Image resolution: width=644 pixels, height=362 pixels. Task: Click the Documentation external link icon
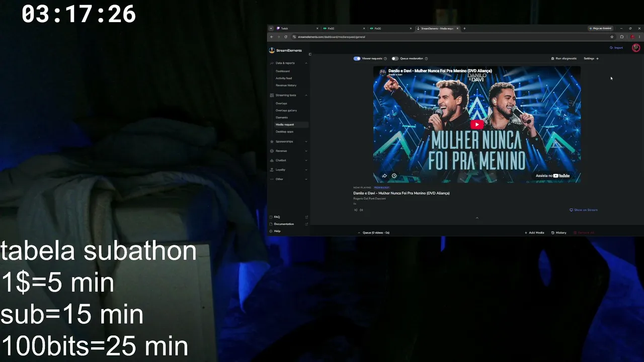tap(306, 224)
